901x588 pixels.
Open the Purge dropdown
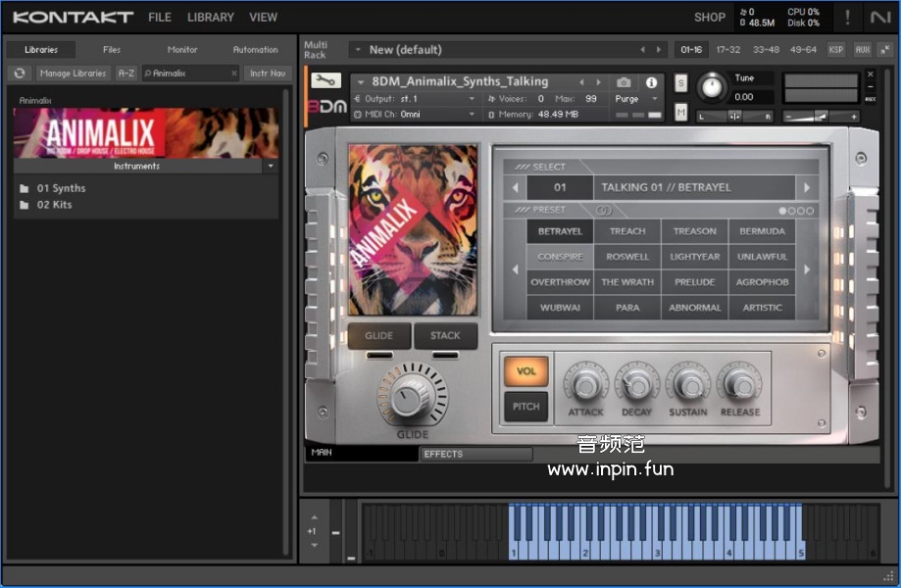635,99
